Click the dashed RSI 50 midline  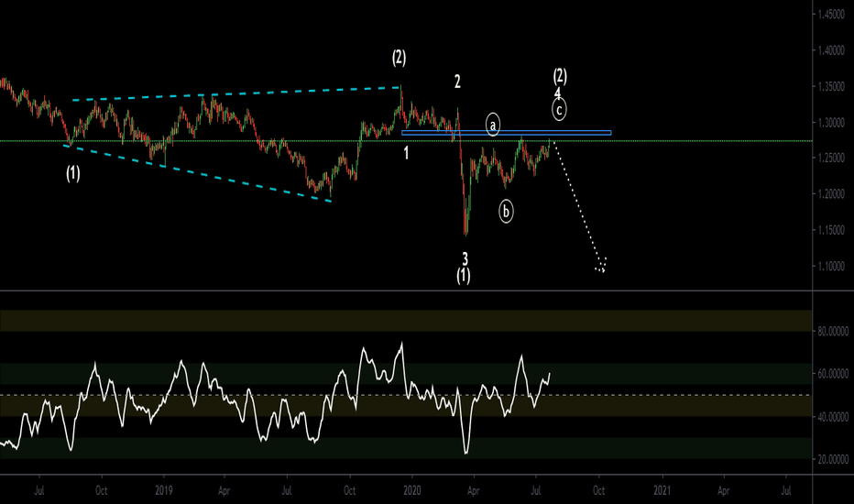(406, 395)
